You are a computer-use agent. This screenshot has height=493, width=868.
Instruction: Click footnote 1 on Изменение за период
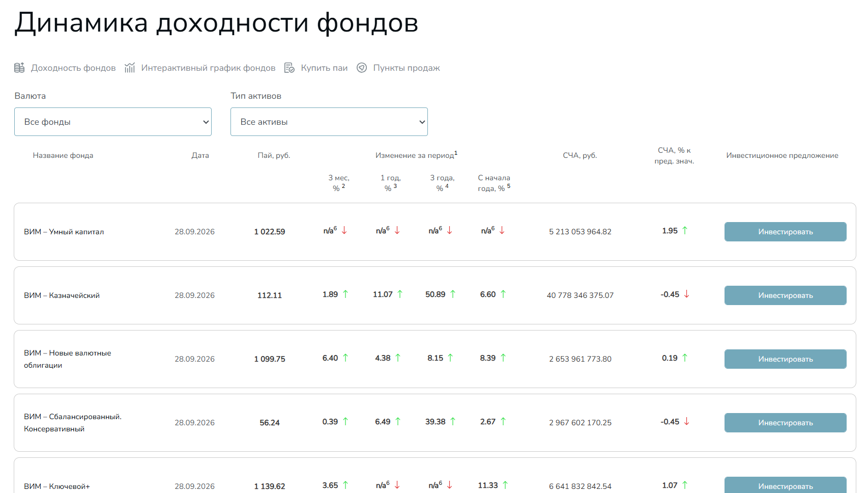pos(456,153)
